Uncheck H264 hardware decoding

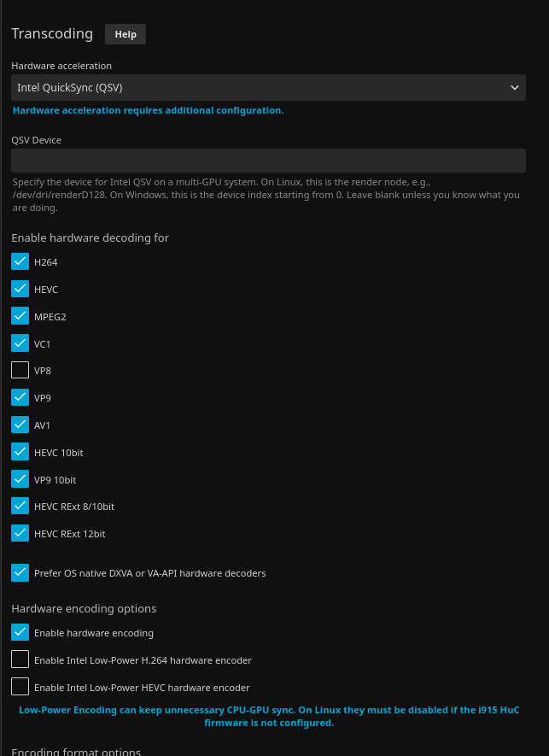(20, 261)
